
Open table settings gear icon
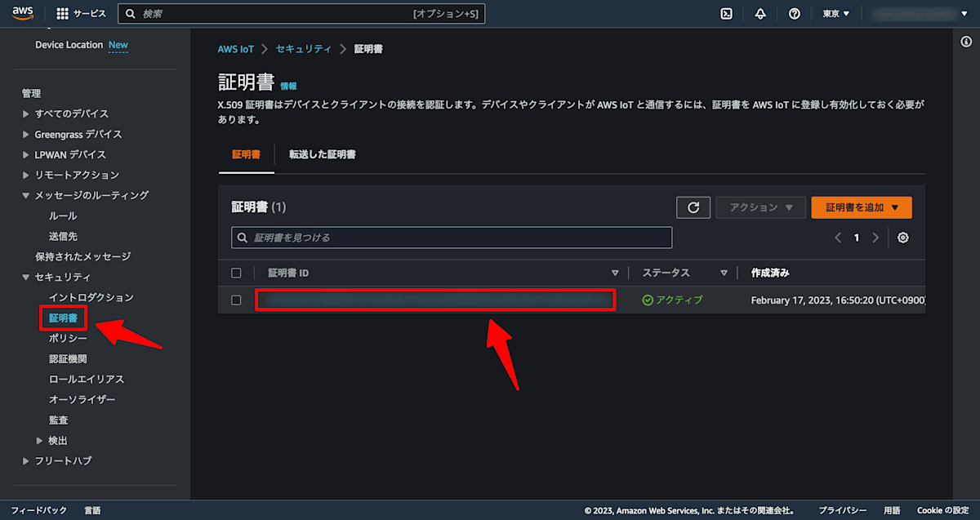(902, 238)
